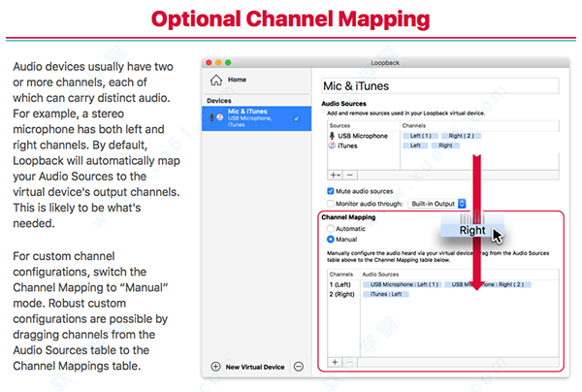Remove device with the minus circle icon
This screenshot has width=582, height=392.
pos(299,367)
